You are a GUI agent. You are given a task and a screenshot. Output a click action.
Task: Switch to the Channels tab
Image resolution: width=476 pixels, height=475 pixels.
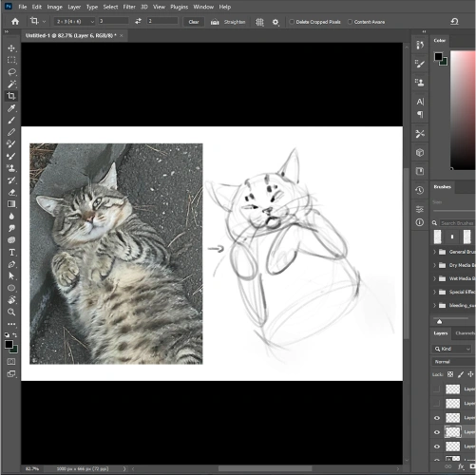pyautogui.click(x=465, y=333)
